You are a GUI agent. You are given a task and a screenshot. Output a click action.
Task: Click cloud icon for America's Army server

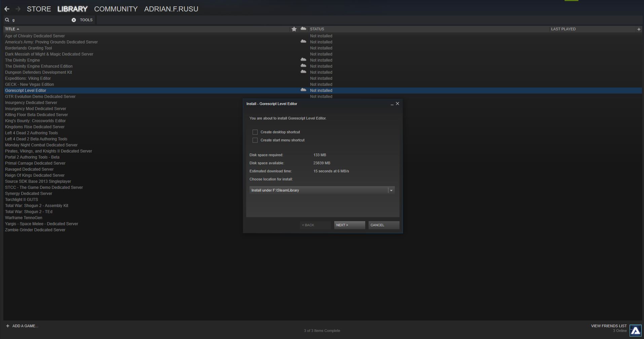pos(303,41)
